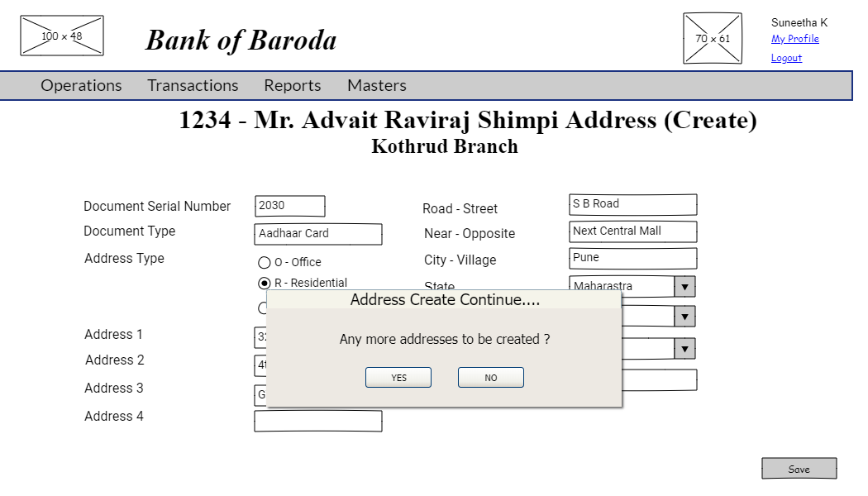Screen dimensions: 868x496
Task: Select the first radio button option
Action: coord(264,262)
